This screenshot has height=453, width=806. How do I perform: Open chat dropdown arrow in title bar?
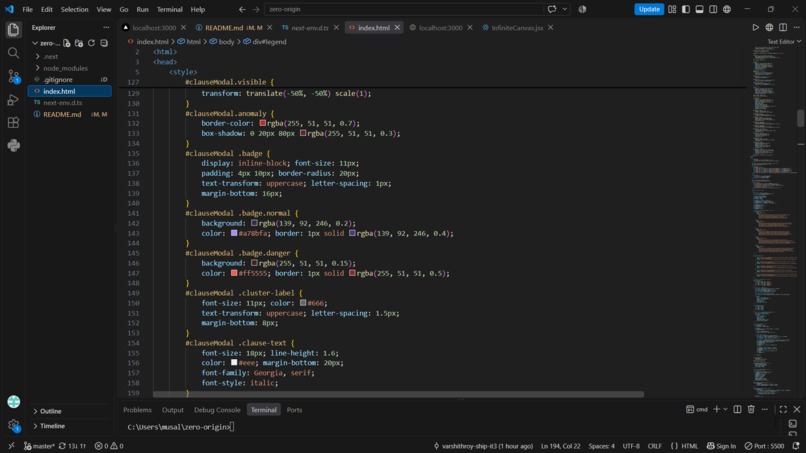[564, 9]
